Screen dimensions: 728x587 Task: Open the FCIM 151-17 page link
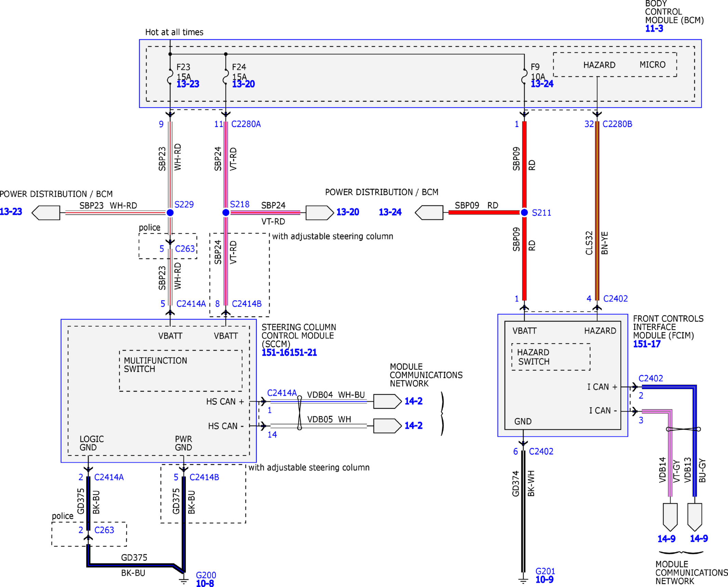[647, 344]
